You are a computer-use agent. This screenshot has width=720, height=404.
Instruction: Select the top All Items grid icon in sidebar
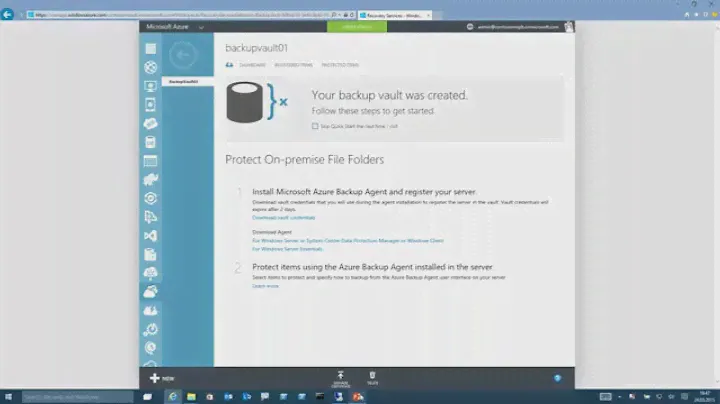point(151,48)
